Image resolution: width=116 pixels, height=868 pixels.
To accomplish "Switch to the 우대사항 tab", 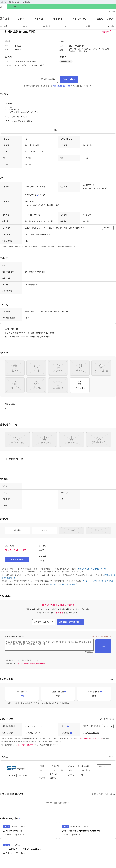I will tap(46, 26).
